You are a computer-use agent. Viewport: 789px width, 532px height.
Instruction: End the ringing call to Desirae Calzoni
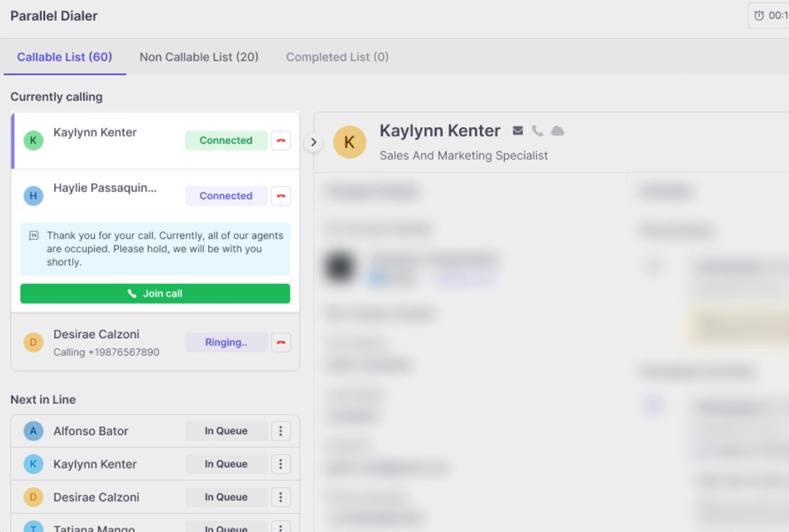click(281, 342)
